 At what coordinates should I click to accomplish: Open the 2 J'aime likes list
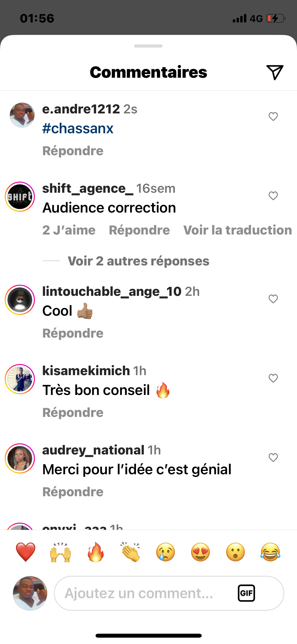(69, 230)
